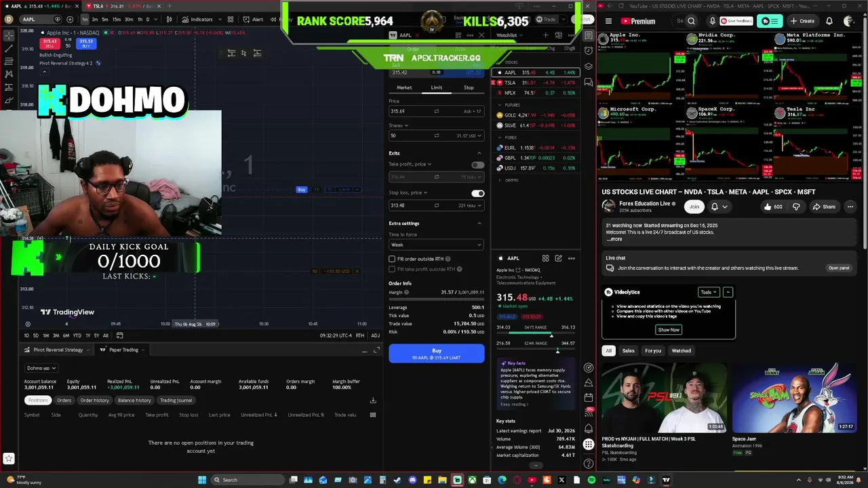Open the Orders tab in Paper Trading
This screenshot has width=868, height=488.
64,400
